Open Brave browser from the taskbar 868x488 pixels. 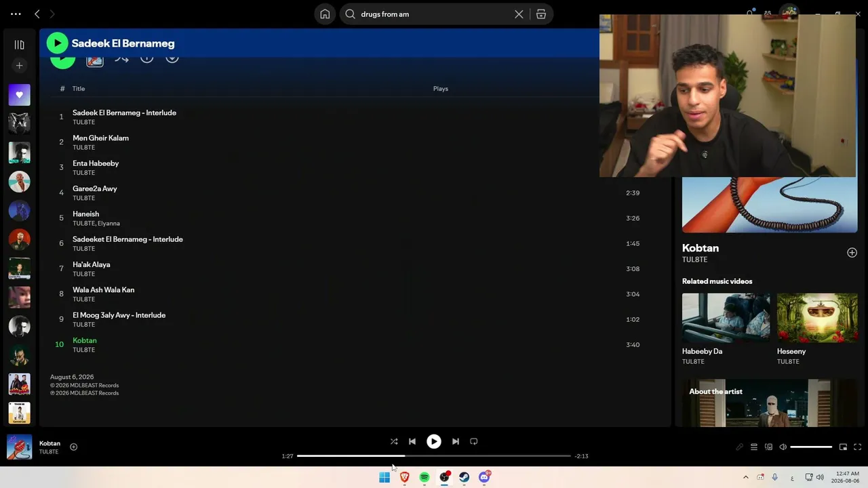pyautogui.click(x=405, y=477)
